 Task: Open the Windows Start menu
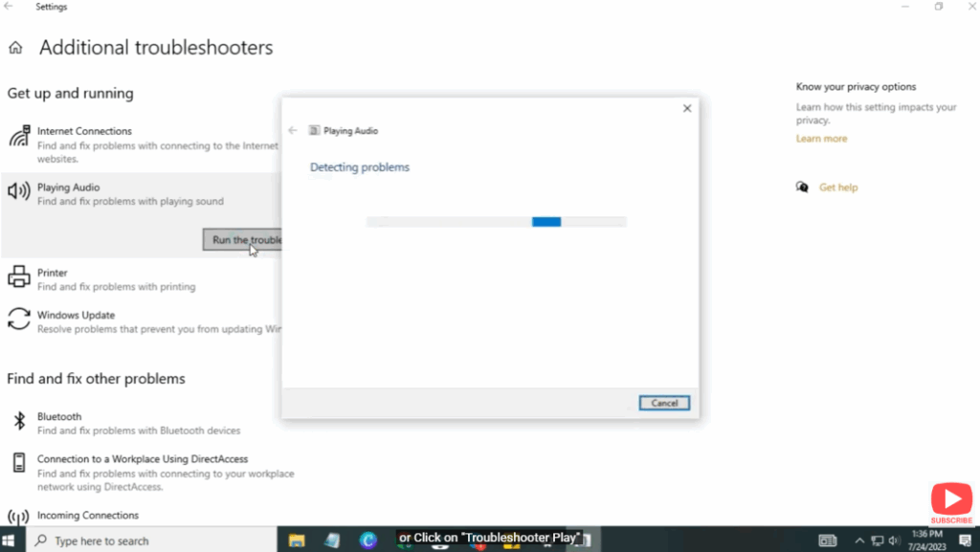pyautogui.click(x=13, y=541)
